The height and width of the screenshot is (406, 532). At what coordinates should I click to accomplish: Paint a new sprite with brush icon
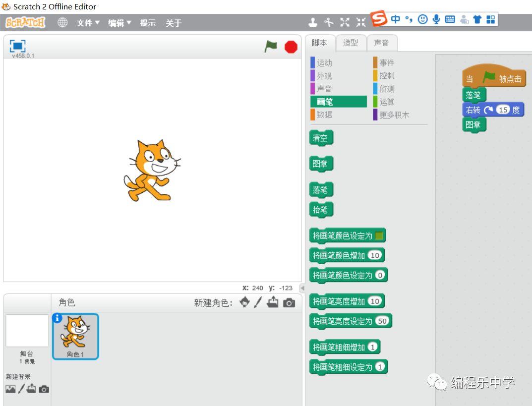[258, 302]
